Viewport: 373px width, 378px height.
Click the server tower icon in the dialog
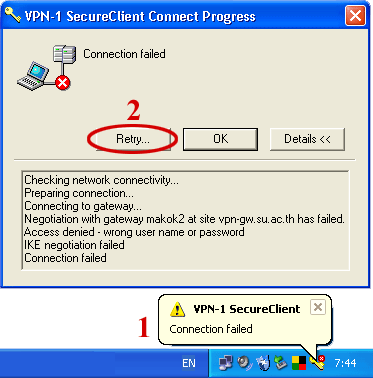pos(64,55)
